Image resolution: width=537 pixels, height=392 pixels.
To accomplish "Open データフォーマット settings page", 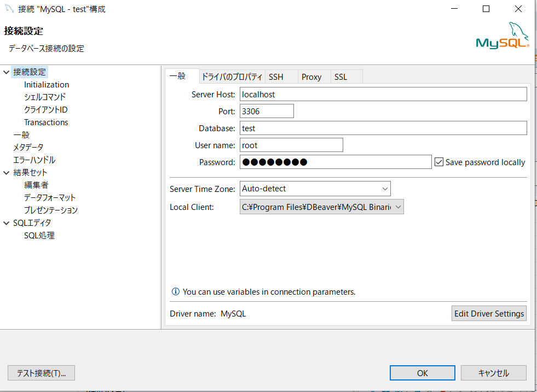I will 50,198.
